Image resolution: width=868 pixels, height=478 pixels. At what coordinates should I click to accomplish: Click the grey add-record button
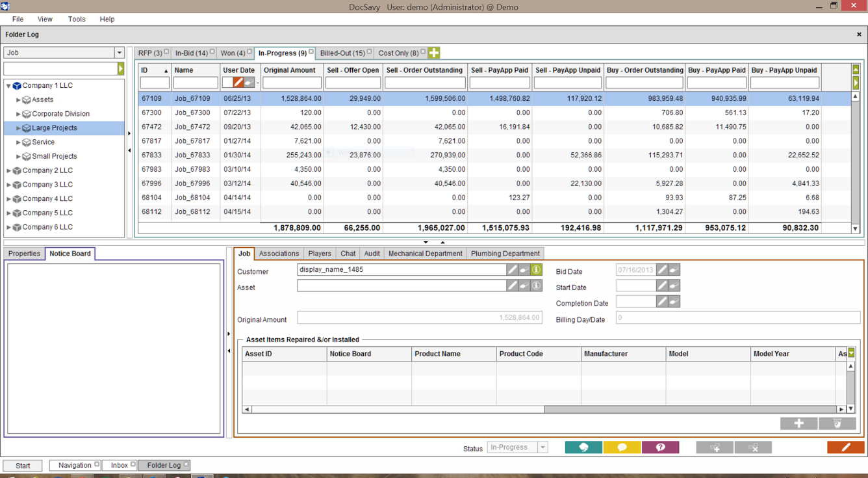coord(715,447)
